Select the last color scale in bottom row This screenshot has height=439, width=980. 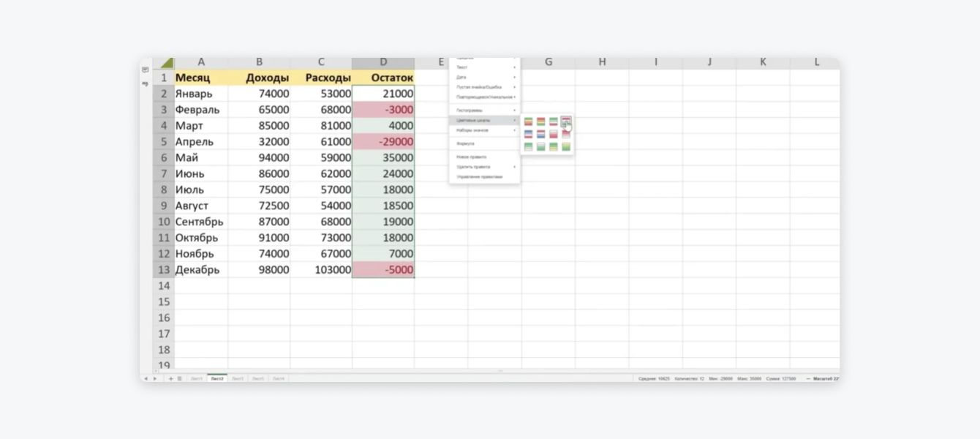566,147
